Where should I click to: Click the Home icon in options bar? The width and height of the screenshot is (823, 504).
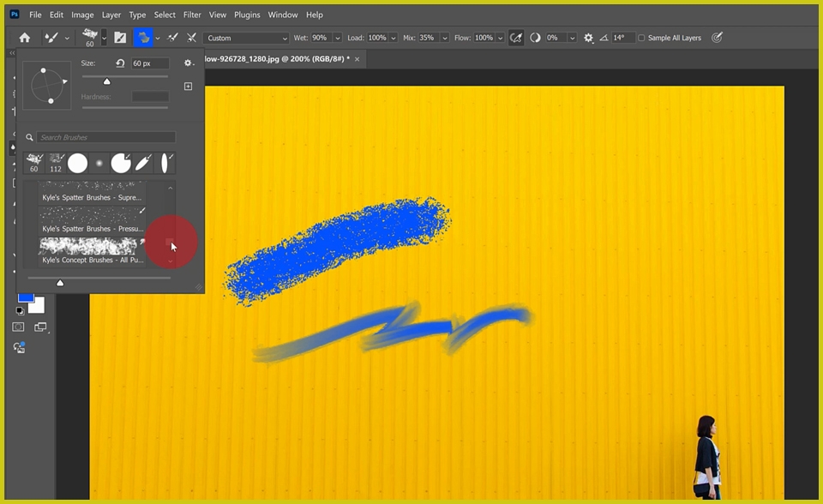pyautogui.click(x=24, y=38)
